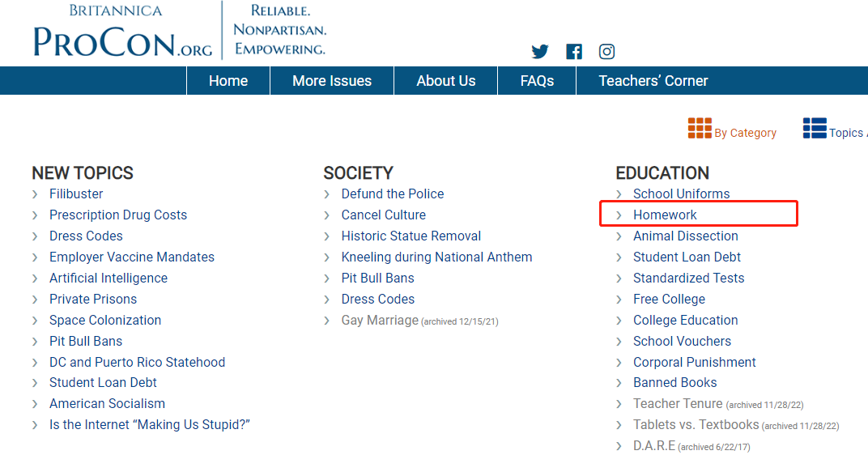Open the Defund the Police topic

[x=393, y=194]
